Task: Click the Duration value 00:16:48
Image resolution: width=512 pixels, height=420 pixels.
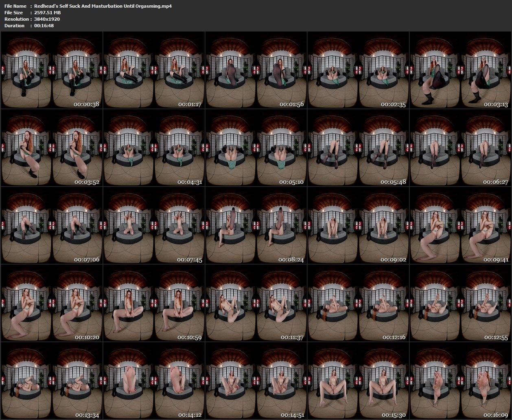Action: [44, 26]
